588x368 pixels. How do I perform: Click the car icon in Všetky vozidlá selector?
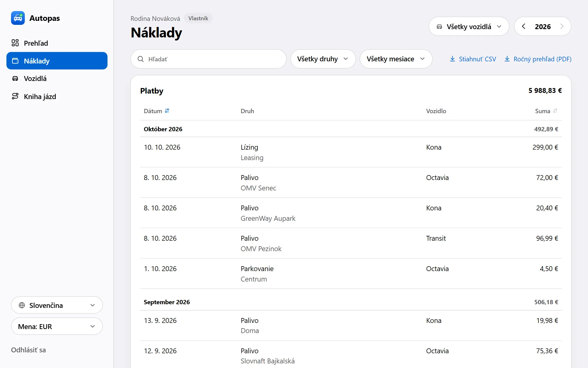coord(439,27)
